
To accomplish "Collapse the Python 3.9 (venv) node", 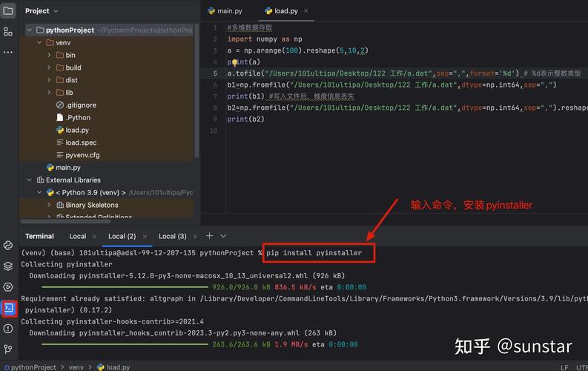I will (39, 192).
